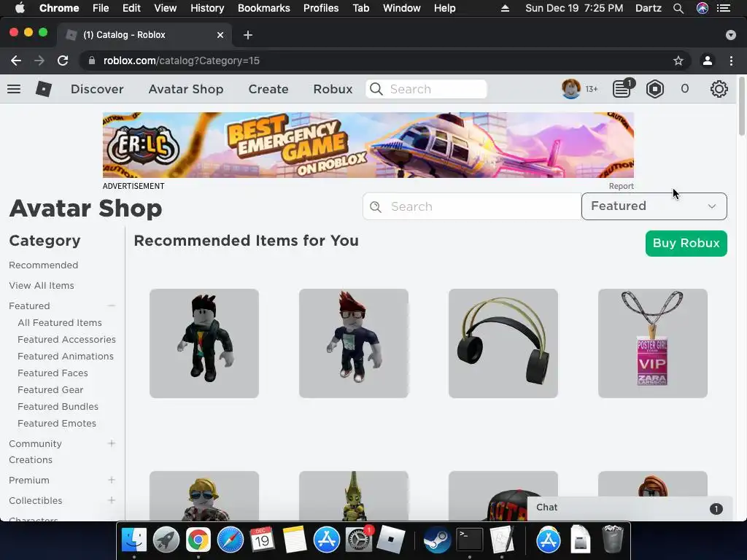Select Featured Accessories
The image size is (747, 560).
tap(66, 340)
